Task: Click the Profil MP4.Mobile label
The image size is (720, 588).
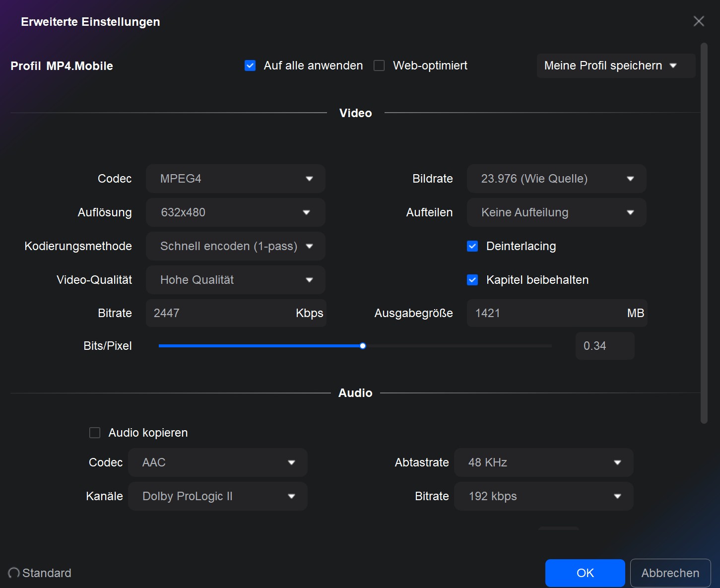Action: point(62,66)
